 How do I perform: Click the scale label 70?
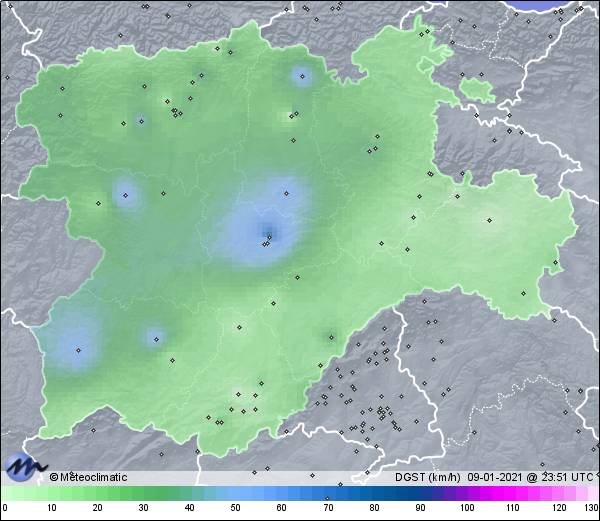click(328, 508)
